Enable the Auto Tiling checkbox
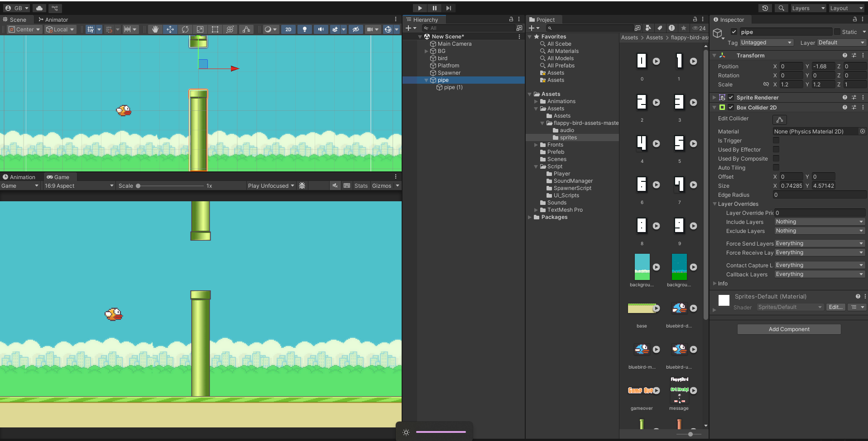 (776, 168)
